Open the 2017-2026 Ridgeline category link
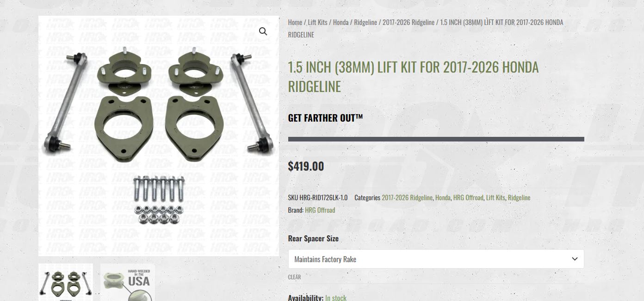Viewport: 644px width, 301px height. pyautogui.click(x=407, y=197)
